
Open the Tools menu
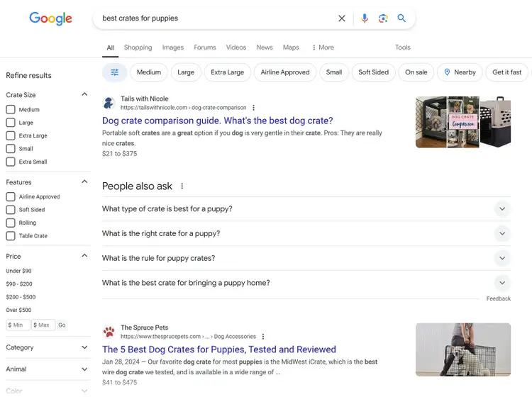click(x=403, y=47)
